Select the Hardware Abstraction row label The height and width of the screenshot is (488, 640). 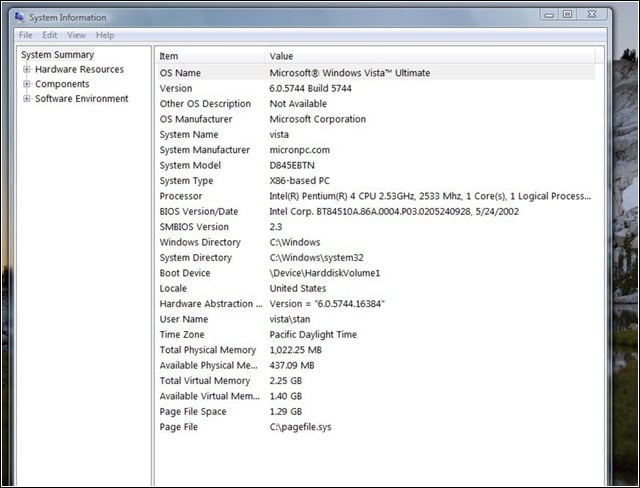tap(211, 304)
